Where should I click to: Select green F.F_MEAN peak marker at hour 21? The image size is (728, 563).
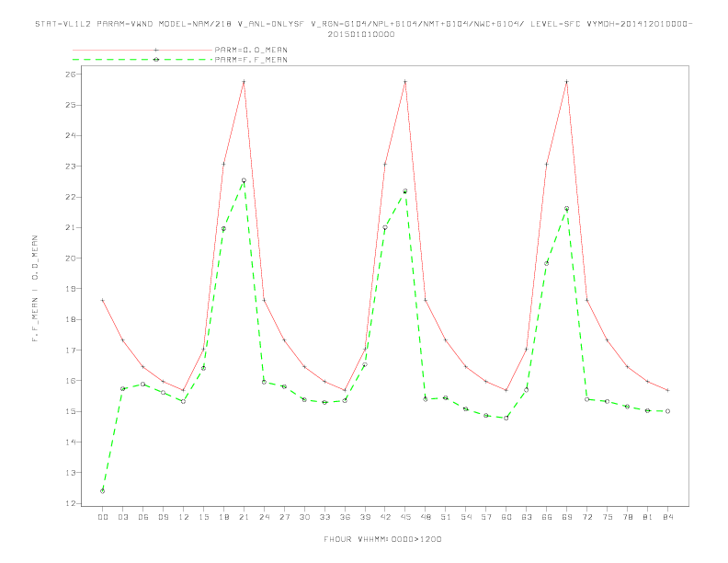(x=244, y=180)
